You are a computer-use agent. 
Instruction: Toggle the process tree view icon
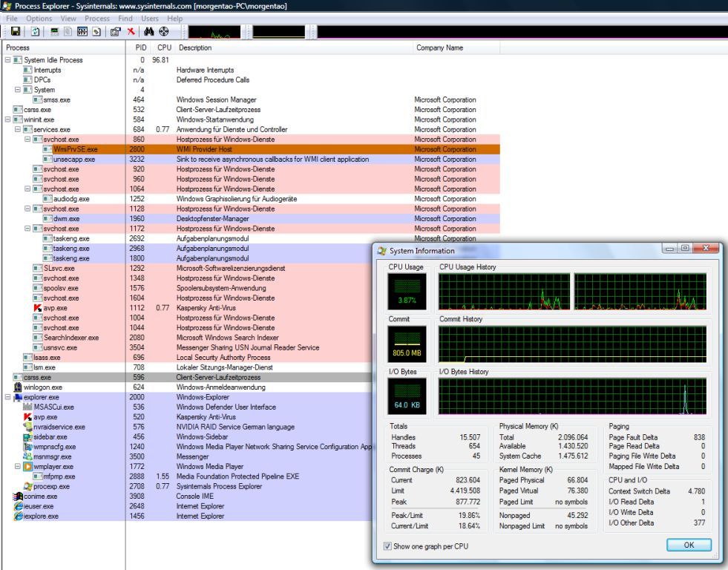click(x=68, y=32)
